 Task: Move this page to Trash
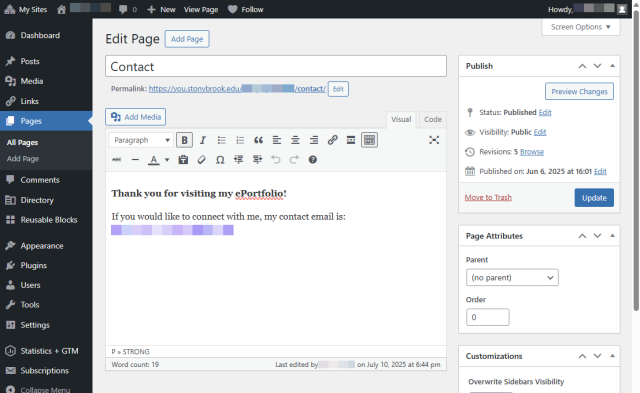click(x=488, y=197)
